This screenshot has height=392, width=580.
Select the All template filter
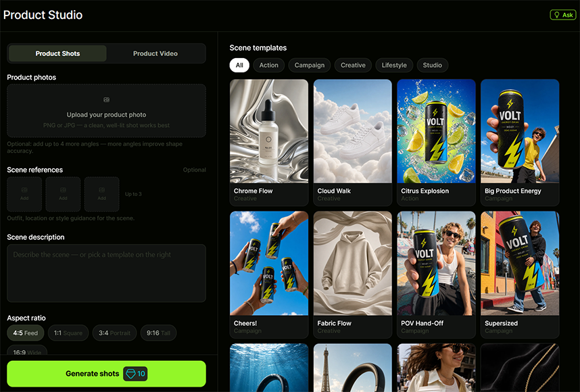coord(239,65)
